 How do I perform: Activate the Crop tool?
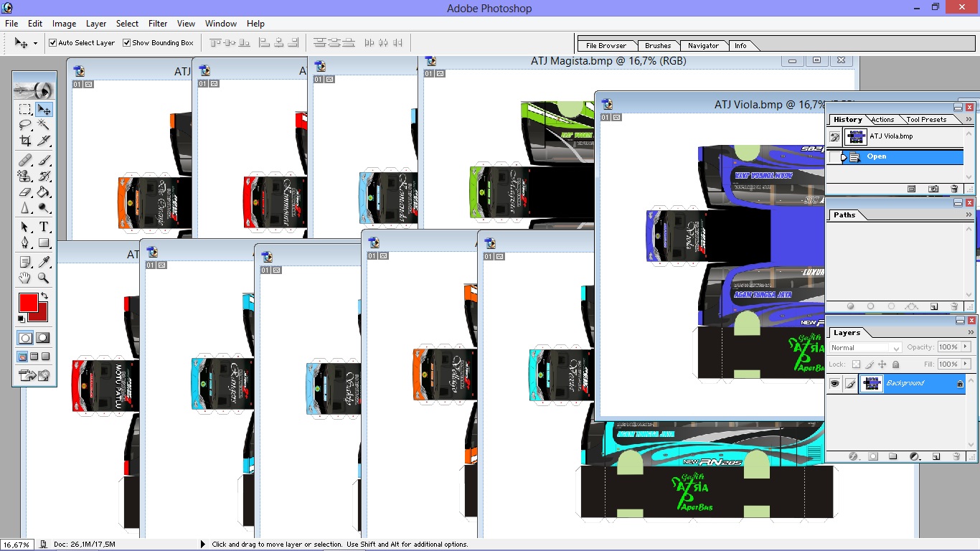(25, 141)
